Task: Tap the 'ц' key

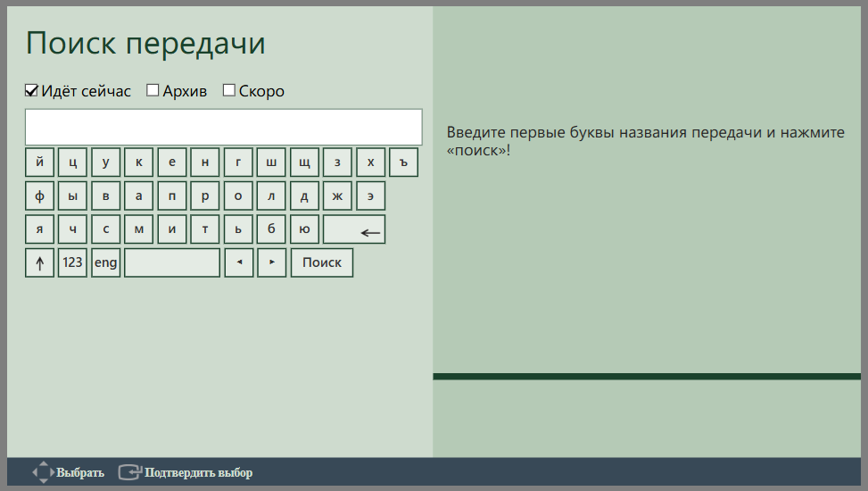Action: click(72, 162)
